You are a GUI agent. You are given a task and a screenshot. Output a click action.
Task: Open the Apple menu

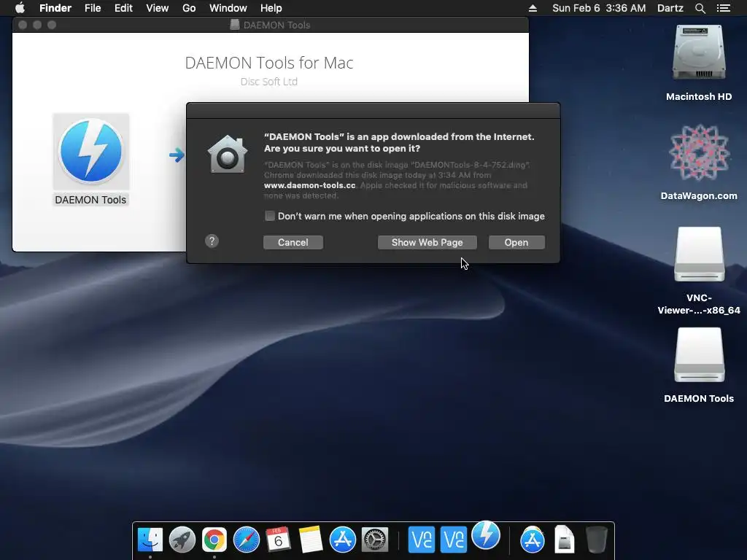pos(20,8)
